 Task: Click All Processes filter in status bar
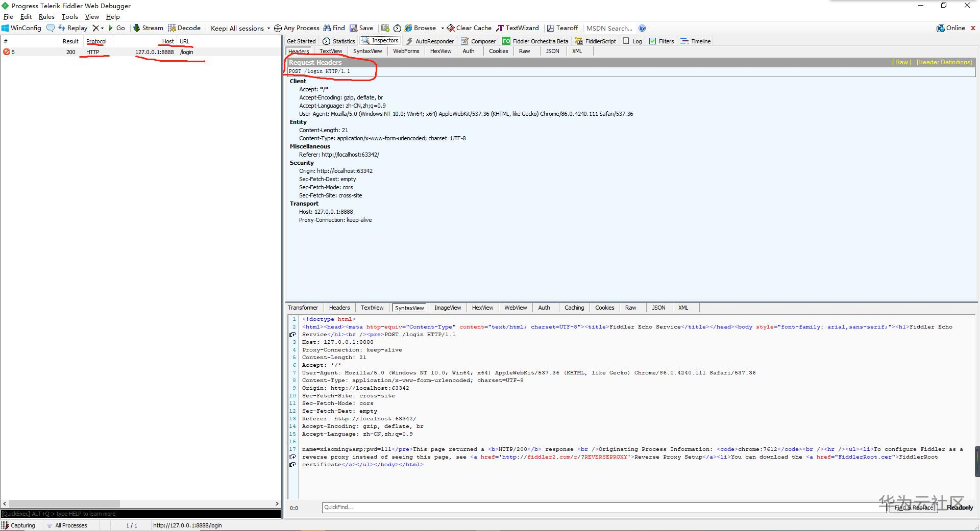click(67, 525)
